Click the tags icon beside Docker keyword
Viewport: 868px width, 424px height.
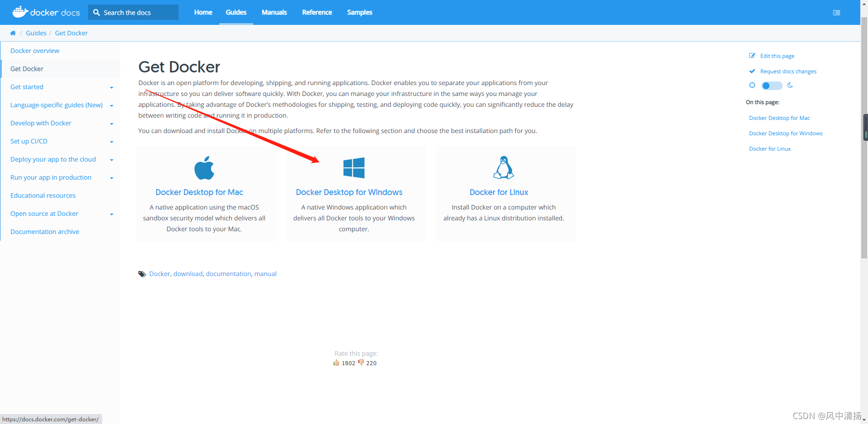pos(142,274)
